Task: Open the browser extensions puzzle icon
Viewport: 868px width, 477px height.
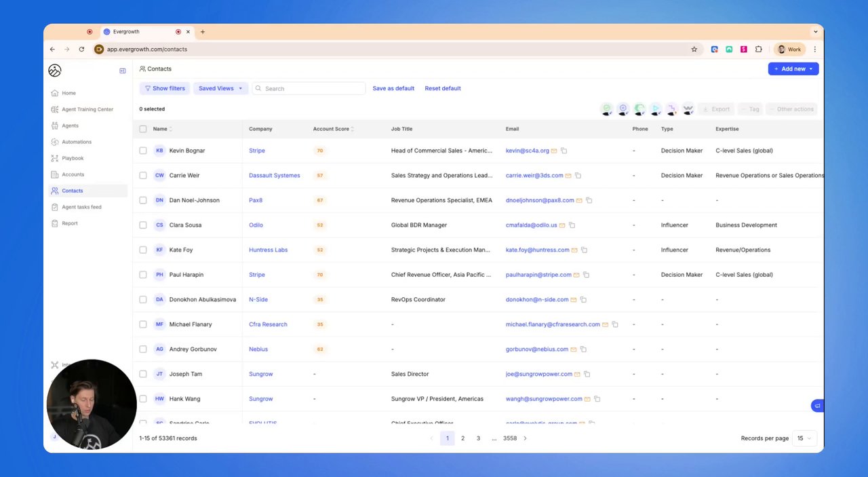Action: tap(758, 50)
